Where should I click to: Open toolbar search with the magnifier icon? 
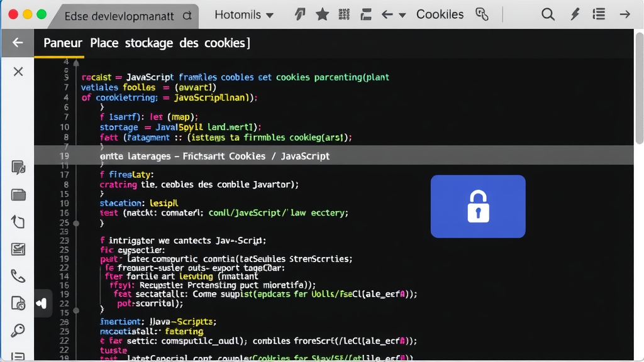[x=548, y=14]
